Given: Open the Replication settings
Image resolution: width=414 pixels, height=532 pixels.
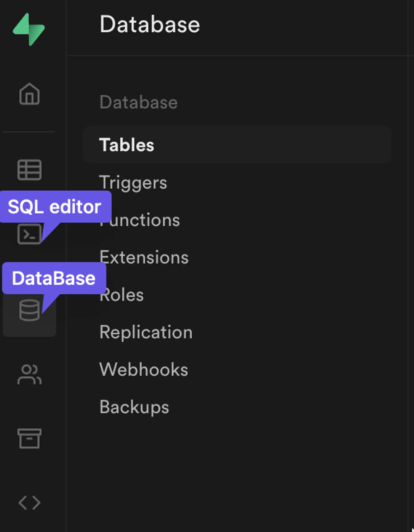Looking at the screenshot, I should (146, 332).
